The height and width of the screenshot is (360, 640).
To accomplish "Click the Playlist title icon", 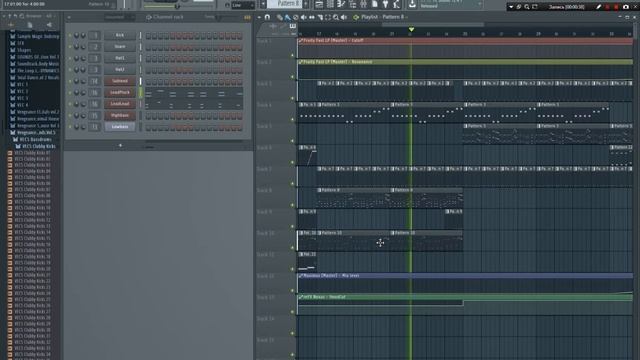I will 356,17.
